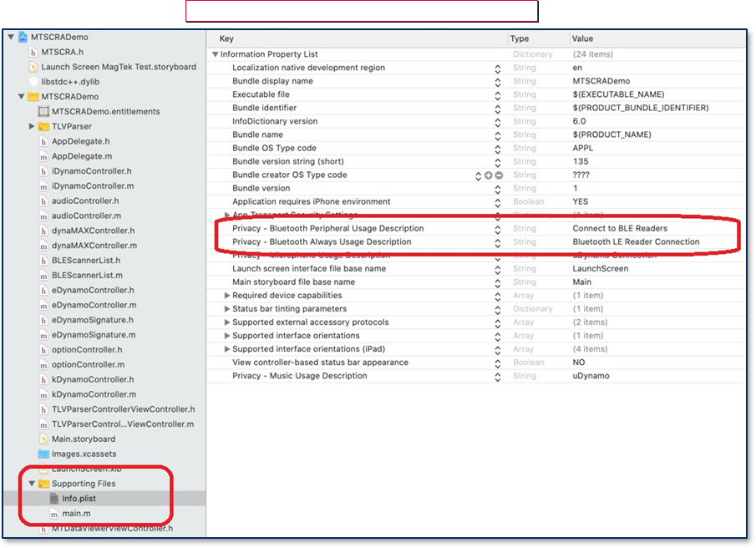Click the 'Bluetooth LE Reader Connection' value
The height and width of the screenshot is (548, 756).
click(x=636, y=242)
